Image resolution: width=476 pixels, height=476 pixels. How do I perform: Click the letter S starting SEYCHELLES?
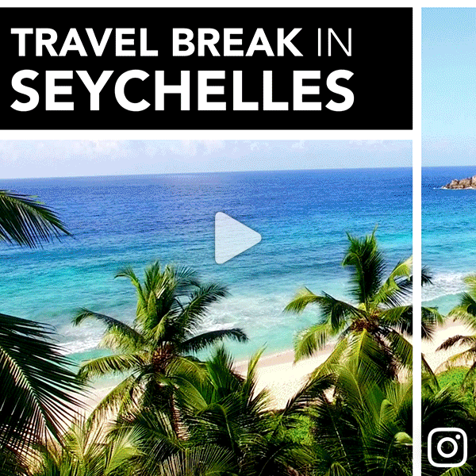tap(25, 90)
